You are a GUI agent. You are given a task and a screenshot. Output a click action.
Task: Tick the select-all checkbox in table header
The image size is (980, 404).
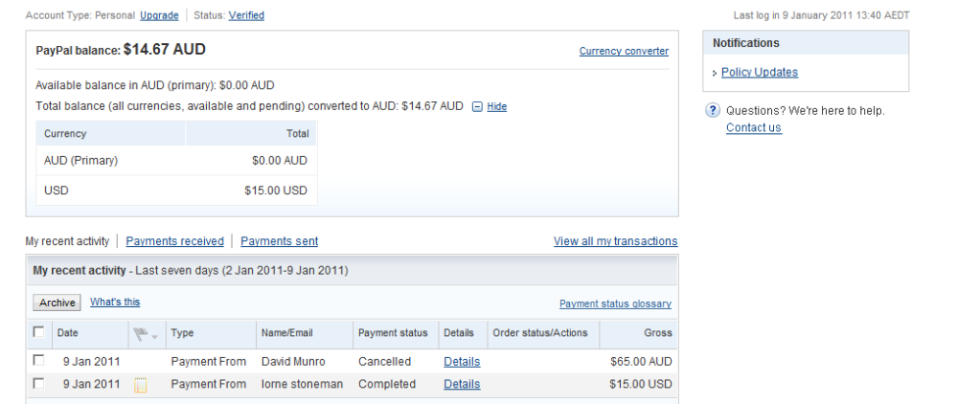point(38,332)
